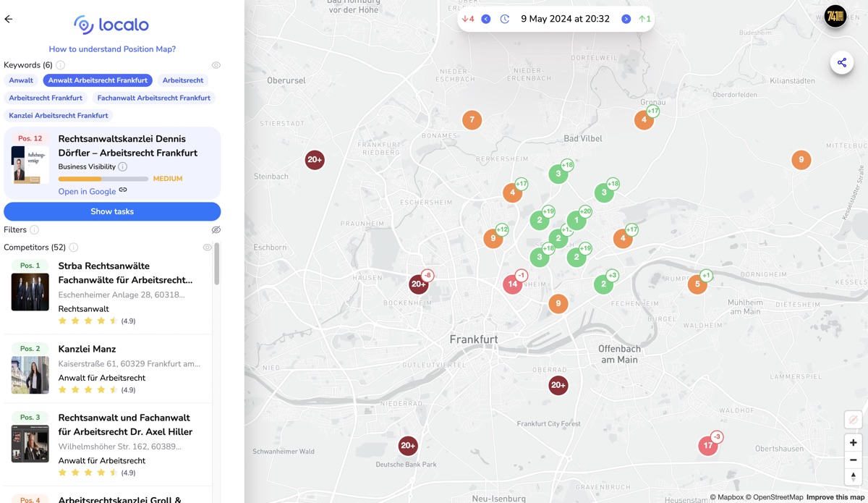Open the OpenStreetMap attribution link
This screenshot has height=503, width=868.
tap(775, 497)
